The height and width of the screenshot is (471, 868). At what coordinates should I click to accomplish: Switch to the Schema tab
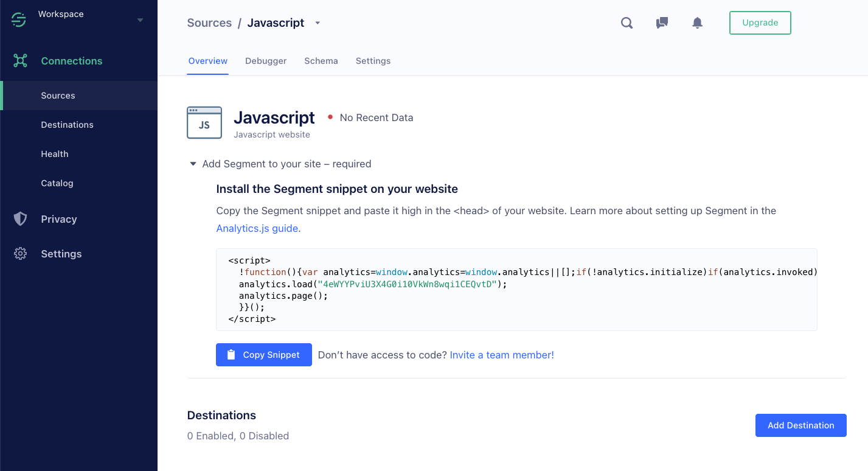(x=321, y=61)
